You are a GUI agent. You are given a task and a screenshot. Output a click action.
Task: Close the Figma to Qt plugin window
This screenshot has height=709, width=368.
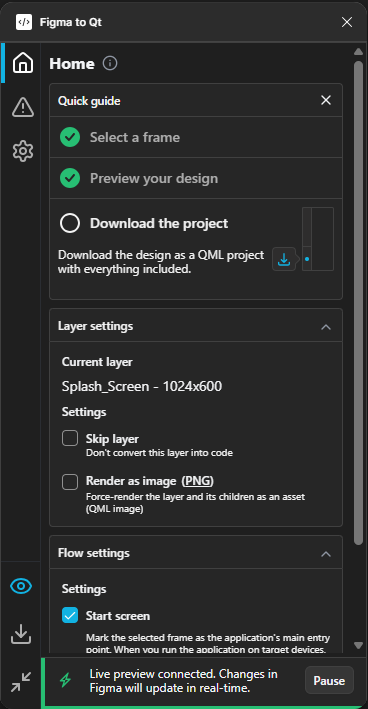point(347,22)
